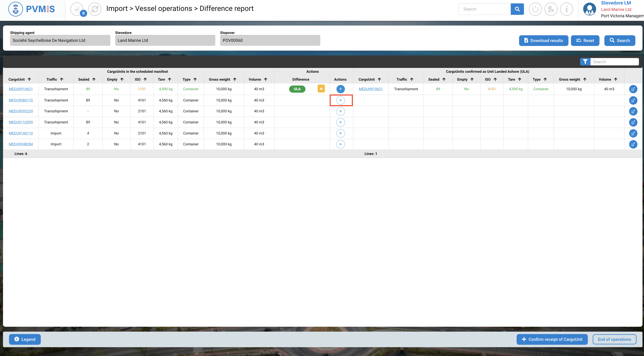Viewport: 644px width, 356px height.
Task: Open the Legend panel
Action: pos(25,339)
